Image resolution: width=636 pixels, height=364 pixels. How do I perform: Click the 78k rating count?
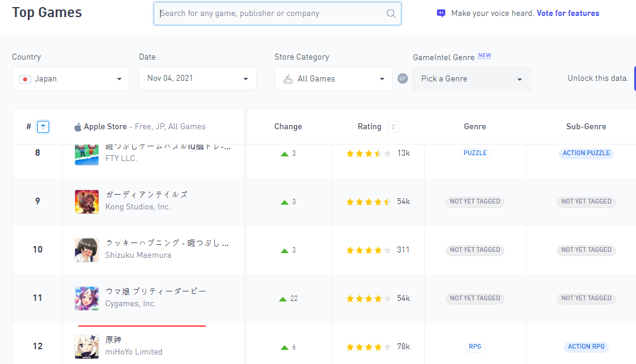click(403, 346)
